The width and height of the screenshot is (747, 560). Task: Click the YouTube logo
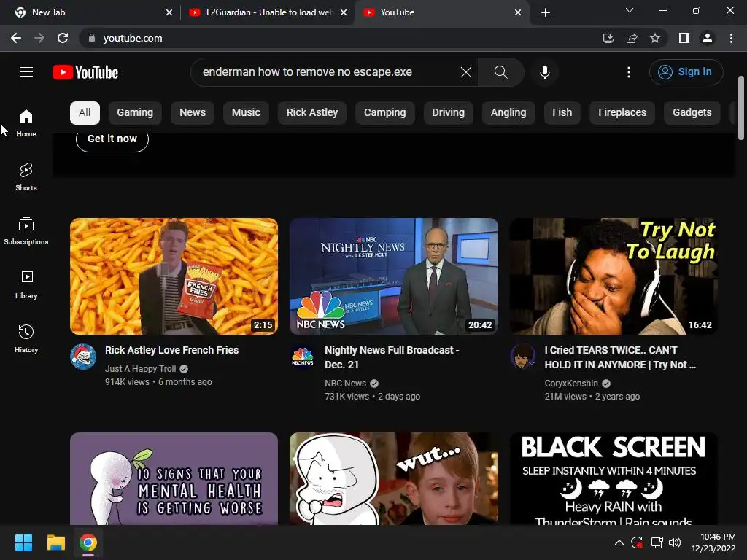coord(85,72)
